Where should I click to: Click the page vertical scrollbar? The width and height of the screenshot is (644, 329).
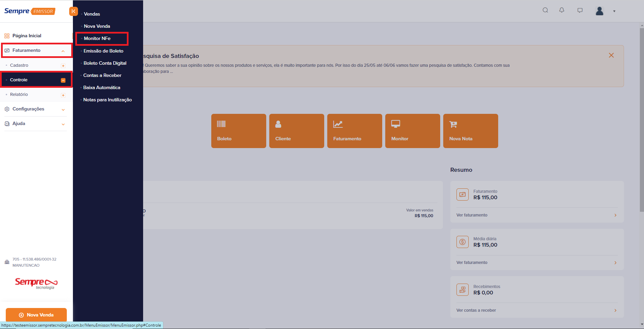[642, 120]
